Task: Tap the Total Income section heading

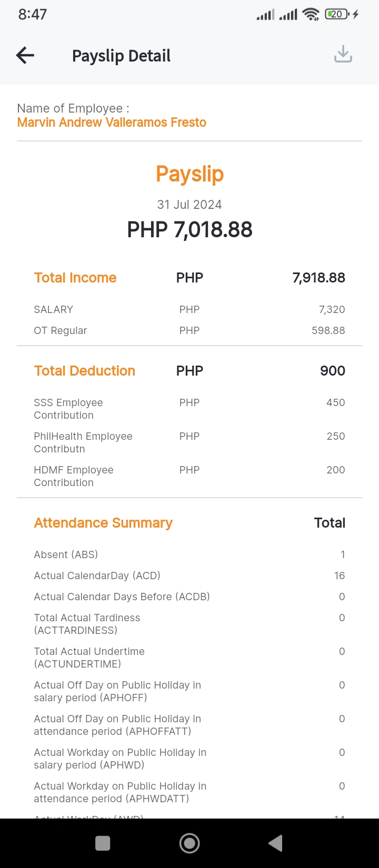Action: pos(75,278)
